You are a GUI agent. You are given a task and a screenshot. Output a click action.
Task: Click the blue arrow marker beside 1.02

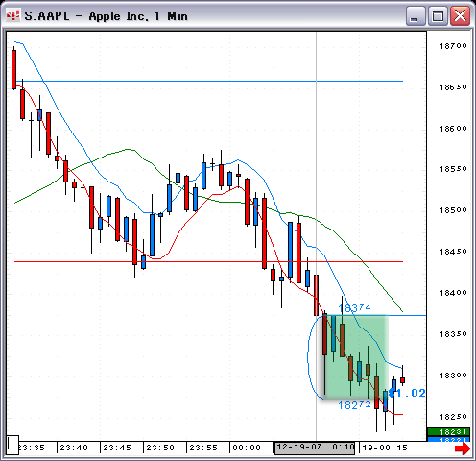point(392,393)
